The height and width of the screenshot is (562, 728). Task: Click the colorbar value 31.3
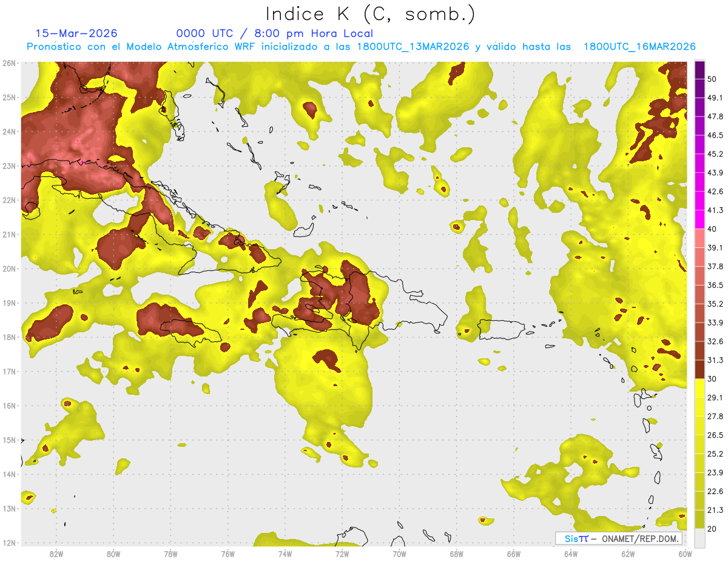point(715,360)
